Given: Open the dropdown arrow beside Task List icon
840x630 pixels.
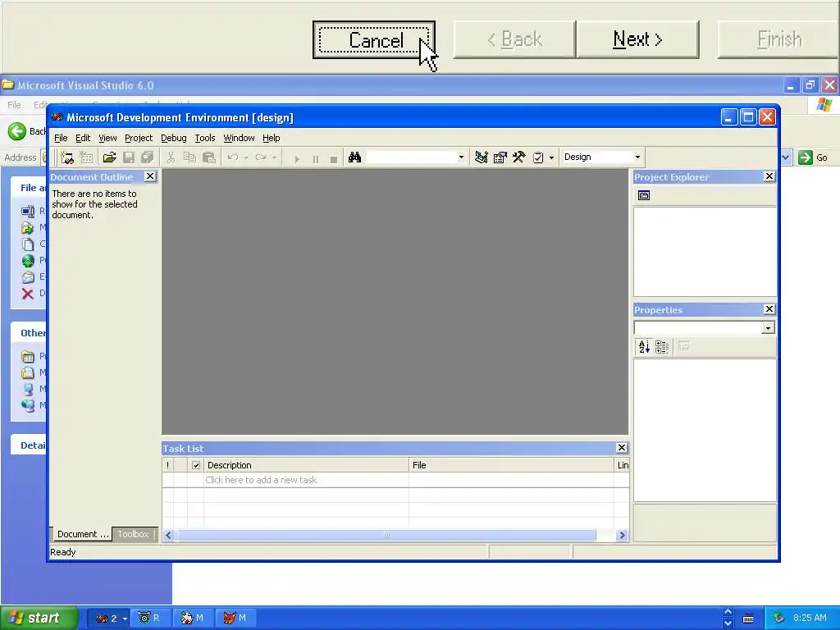Looking at the screenshot, I should [x=552, y=157].
